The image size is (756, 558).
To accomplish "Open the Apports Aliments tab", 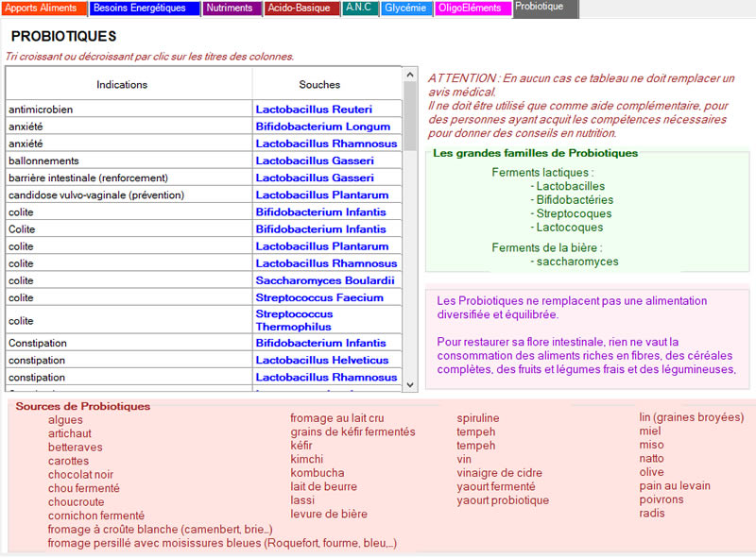I will (x=43, y=8).
